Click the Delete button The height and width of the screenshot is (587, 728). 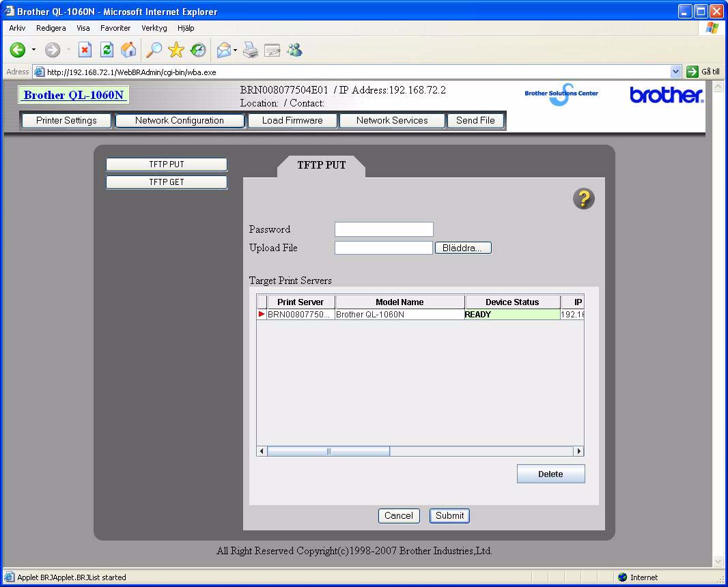pyautogui.click(x=550, y=474)
